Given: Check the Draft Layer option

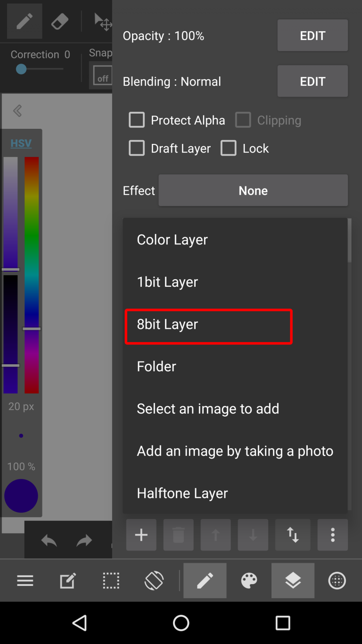Looking at the screenshot, I should coord(136,148).
